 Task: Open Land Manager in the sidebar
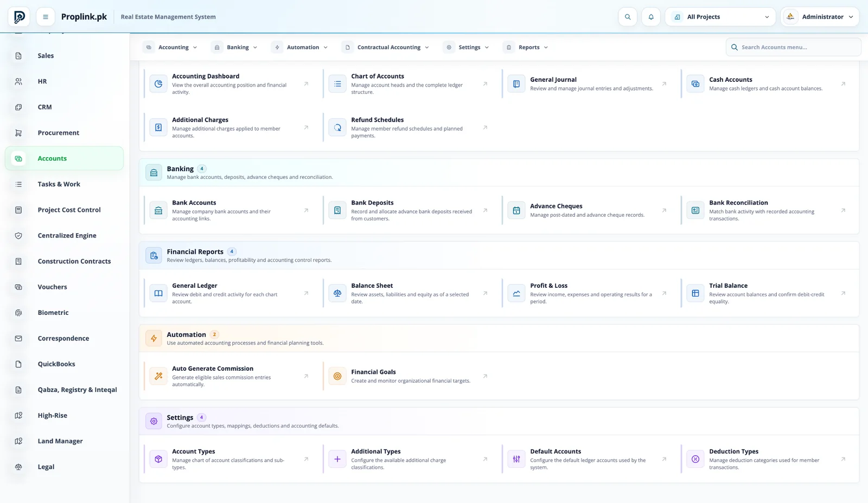coord(64,441)
